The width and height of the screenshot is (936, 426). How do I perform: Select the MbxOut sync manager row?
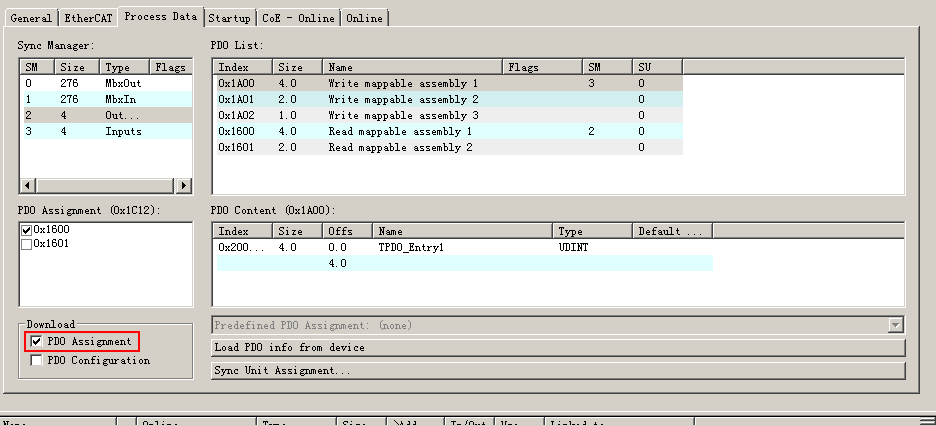click(105, 84)
